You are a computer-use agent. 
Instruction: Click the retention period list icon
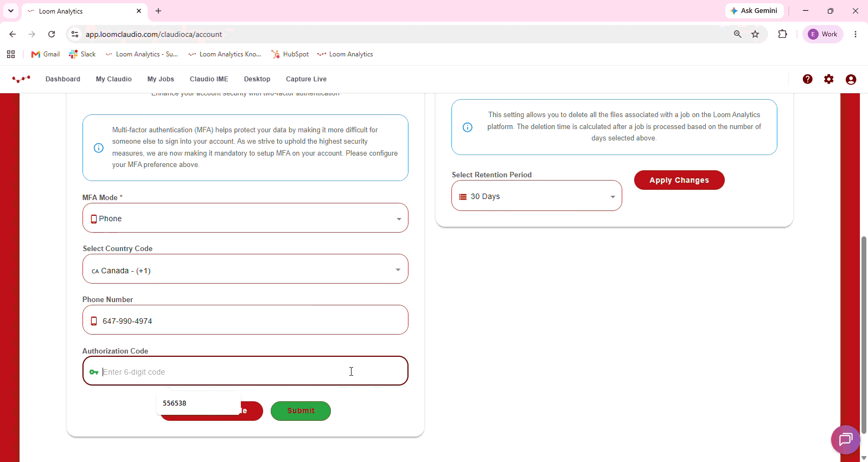coord(463,197)
